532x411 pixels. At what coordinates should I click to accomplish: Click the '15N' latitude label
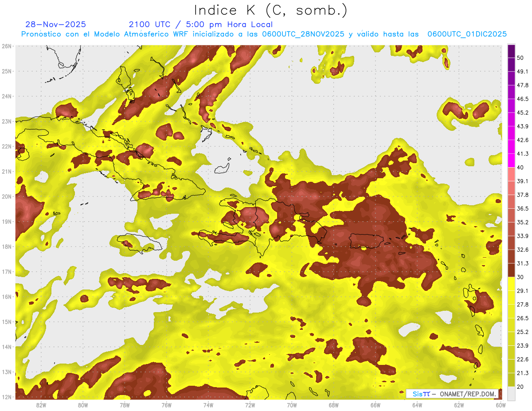7,322
